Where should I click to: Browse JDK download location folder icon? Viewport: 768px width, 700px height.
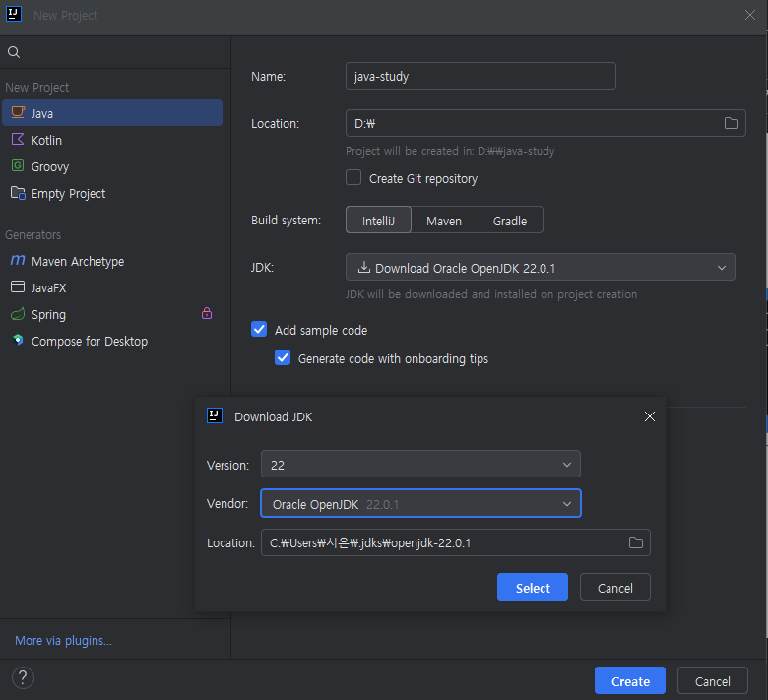(636, 542)
